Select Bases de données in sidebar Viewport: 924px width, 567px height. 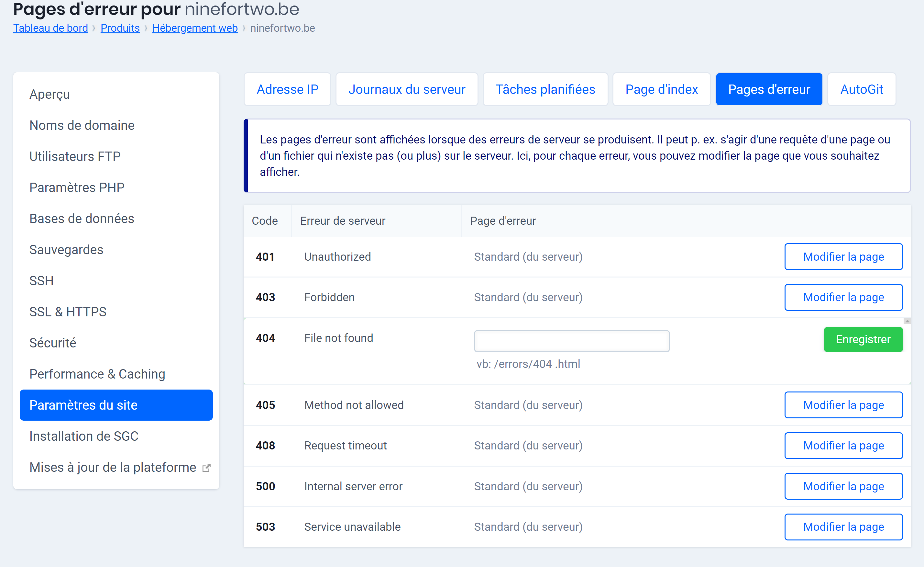point(82,218)
